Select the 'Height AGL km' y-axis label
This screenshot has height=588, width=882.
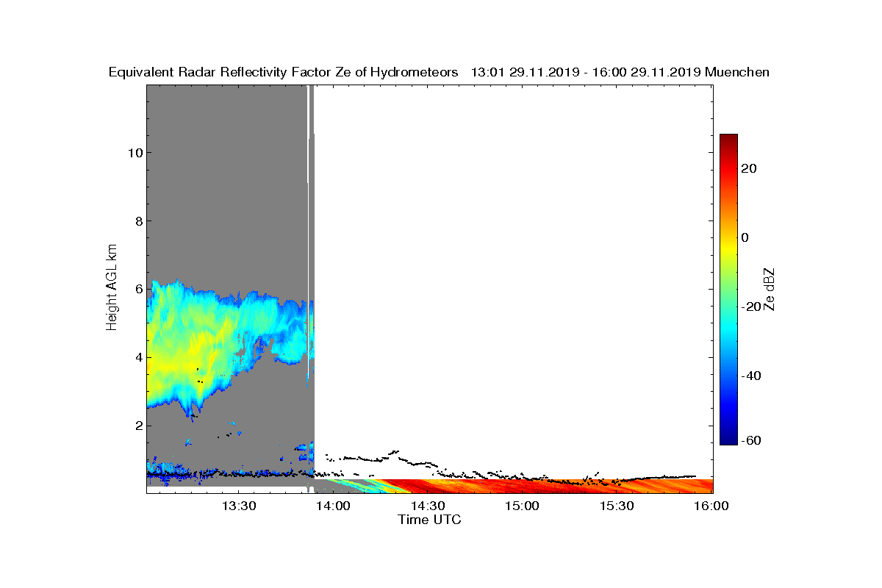112,289
